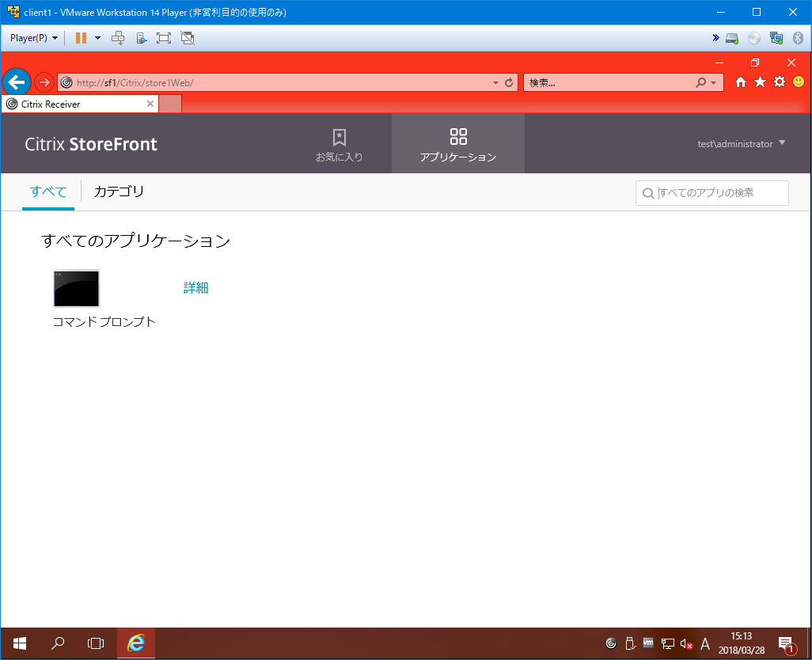
Task: Go to the IE home page icon
Action: [741, 82]
